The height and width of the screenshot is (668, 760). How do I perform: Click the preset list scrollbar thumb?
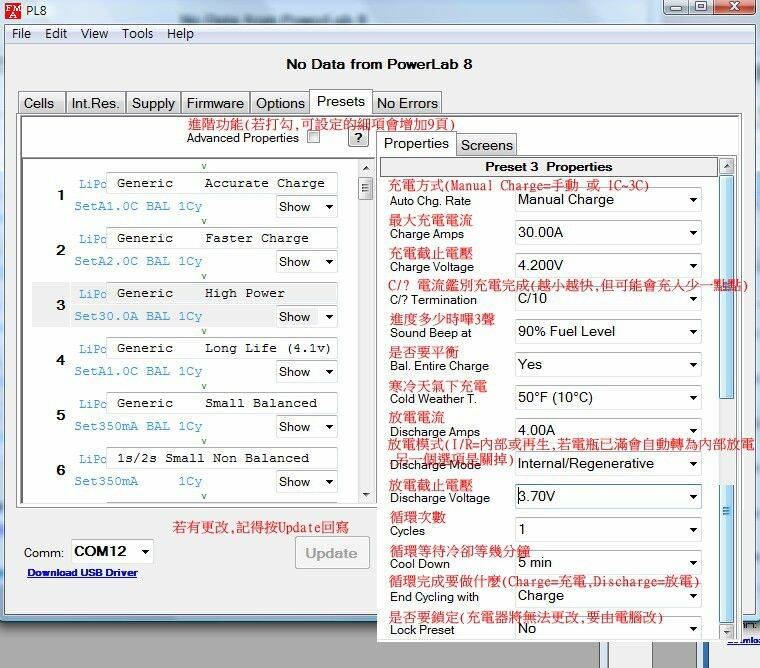[x=366, y=188]
